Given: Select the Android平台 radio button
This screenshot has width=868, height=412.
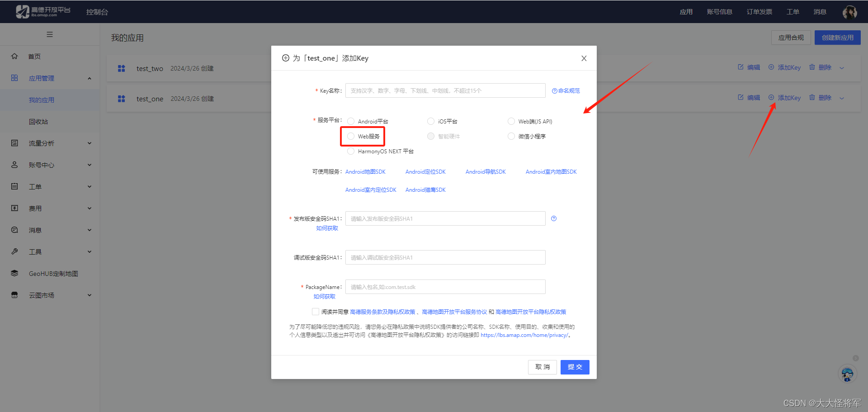Looking at the screenshot, I should pos(351,121).
